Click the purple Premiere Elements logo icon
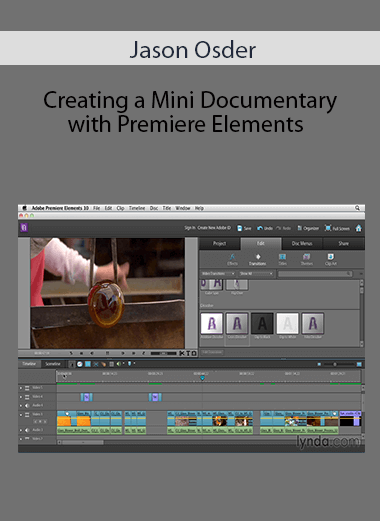 [24, 228]
